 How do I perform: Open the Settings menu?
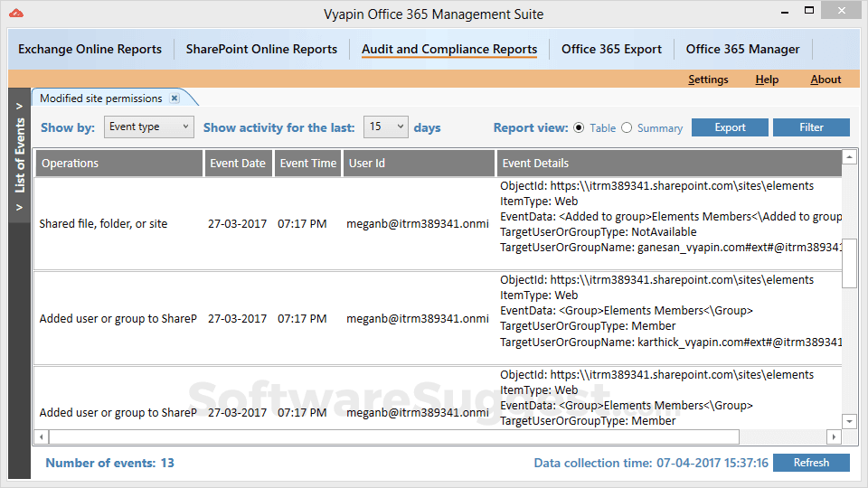click(708, 80)
